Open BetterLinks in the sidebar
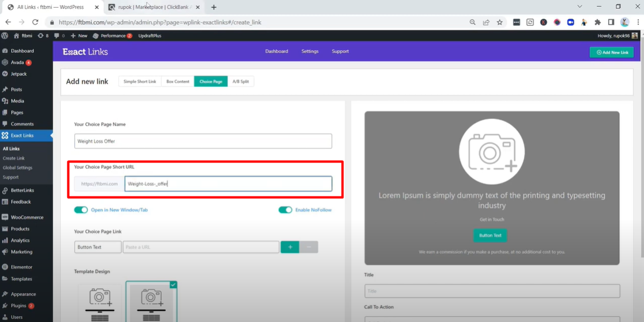The width and height of the screenshot is (644, 322). tap(22, 191)
